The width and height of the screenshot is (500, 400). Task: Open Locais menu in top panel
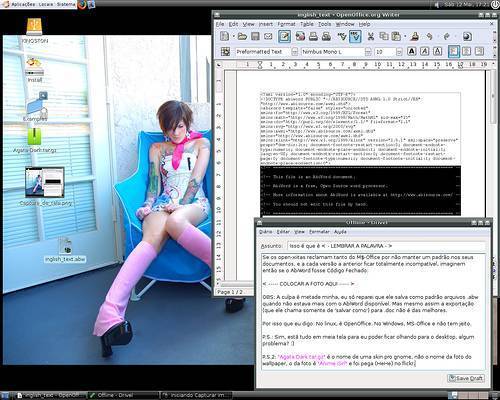coord(45,4)
